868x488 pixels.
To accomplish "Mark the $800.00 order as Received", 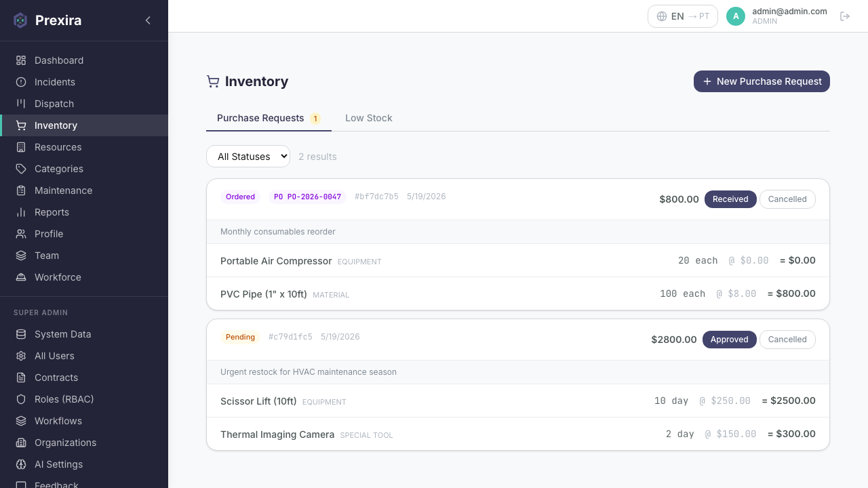I will (x=730, y=199).
